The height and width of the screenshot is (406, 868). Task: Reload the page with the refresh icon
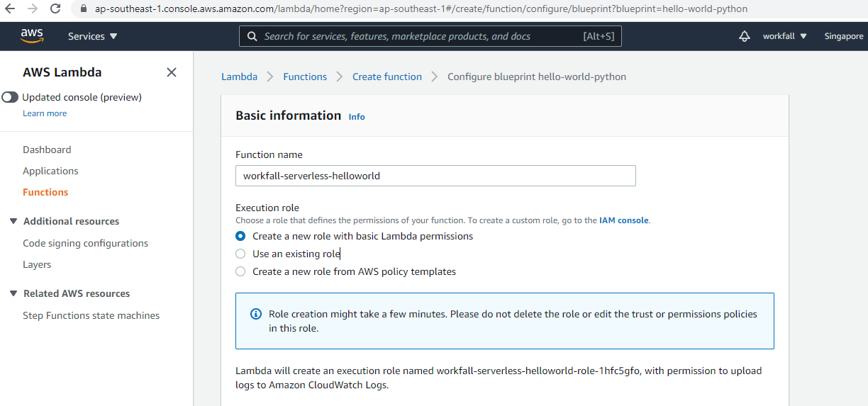point(55,9)
